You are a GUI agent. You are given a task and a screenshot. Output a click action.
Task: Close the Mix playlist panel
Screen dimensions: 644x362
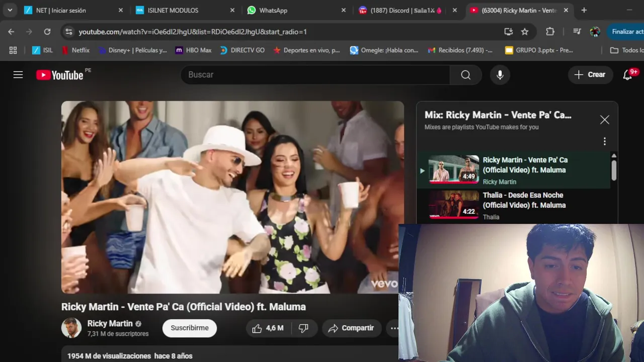604,120
